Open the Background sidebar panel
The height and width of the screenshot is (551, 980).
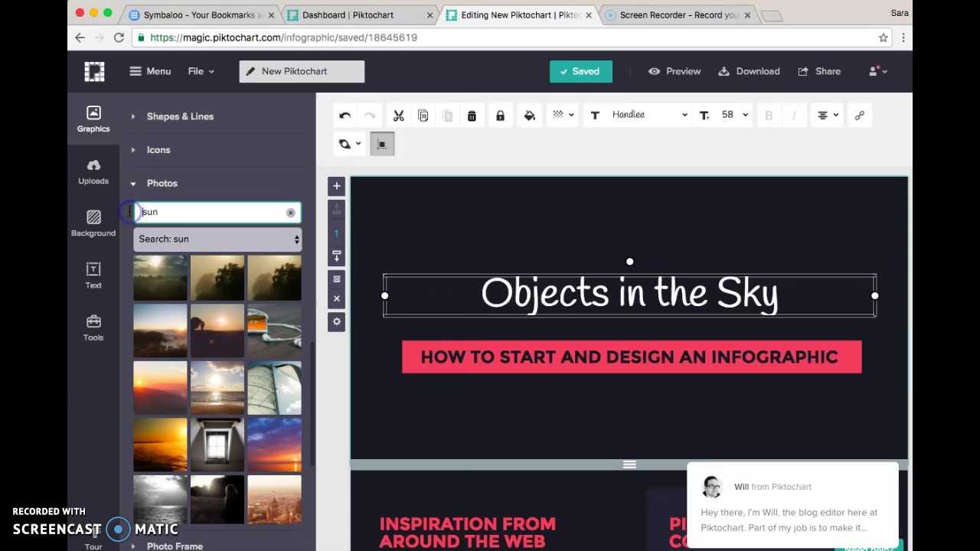[x=93, y=223]
